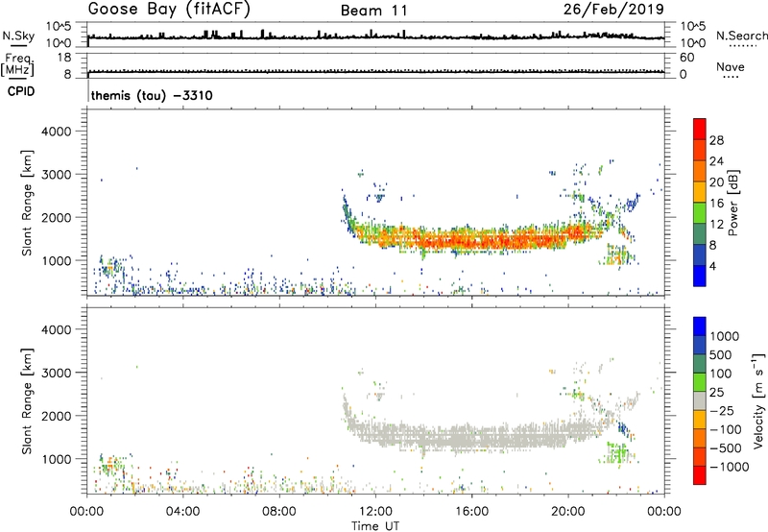The image size is (768, 532).
Task: Click "Slant Range [km]" on the power panel
Action: click(27, 203)
